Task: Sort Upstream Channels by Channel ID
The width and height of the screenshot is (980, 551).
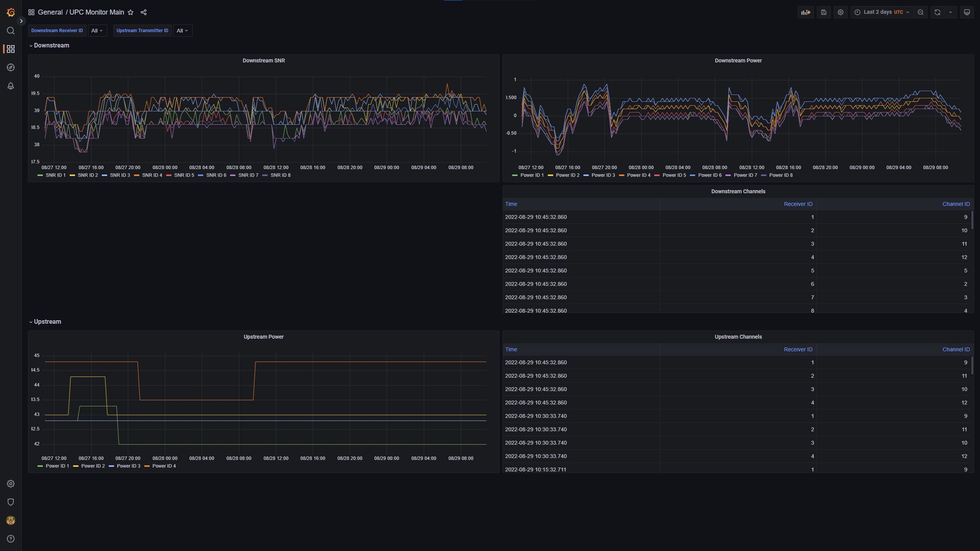Action: coord(956,349)
